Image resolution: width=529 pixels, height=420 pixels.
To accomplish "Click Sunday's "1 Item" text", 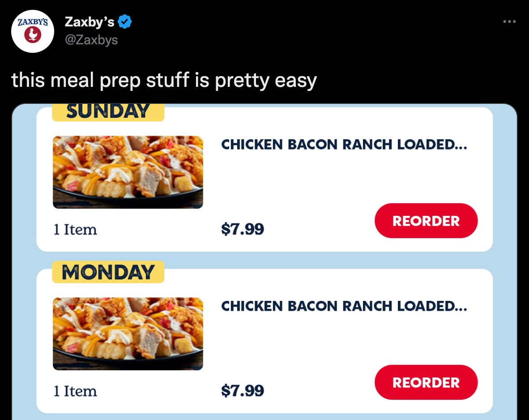I will pos(75,230).
